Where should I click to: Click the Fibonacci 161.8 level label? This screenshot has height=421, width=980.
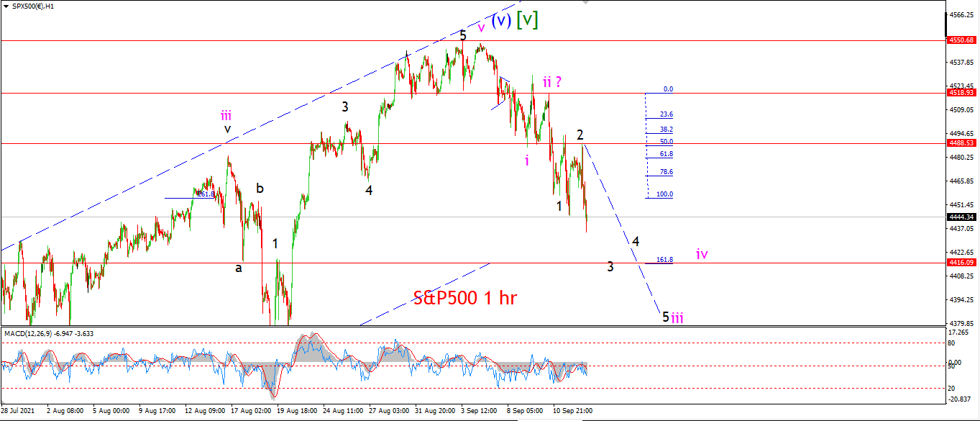[x=664, y=260]
